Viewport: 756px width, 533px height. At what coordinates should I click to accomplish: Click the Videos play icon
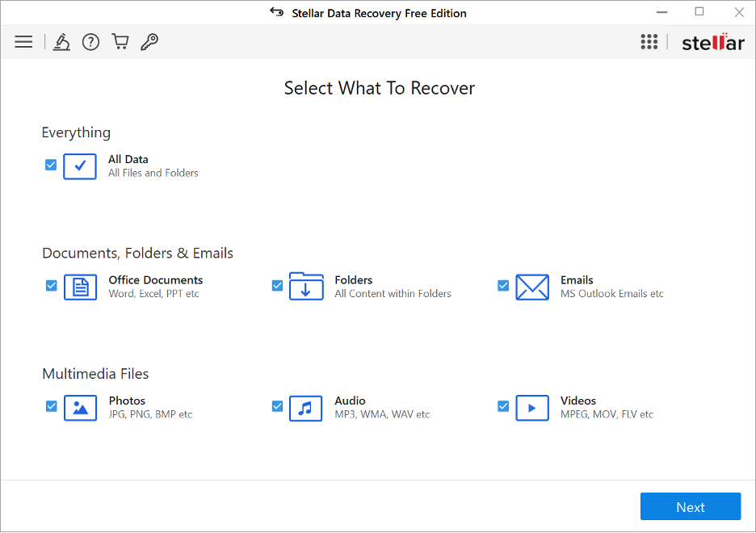[531, 408]
